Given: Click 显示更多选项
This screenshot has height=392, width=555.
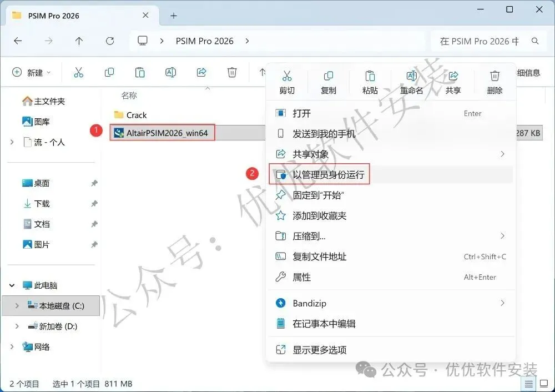Looking at the screenshot, I should 391,350.
